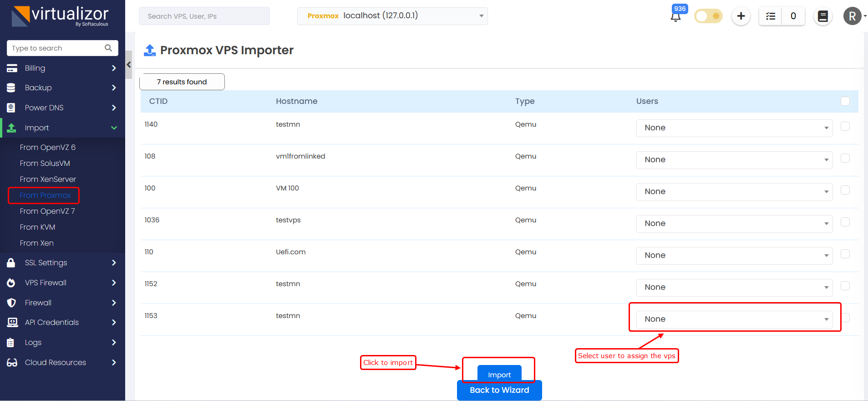Image resolution: width=868 pixels, height=401 pixels.
Task: Click the Back to Wizard button
Action: point(499,390)
